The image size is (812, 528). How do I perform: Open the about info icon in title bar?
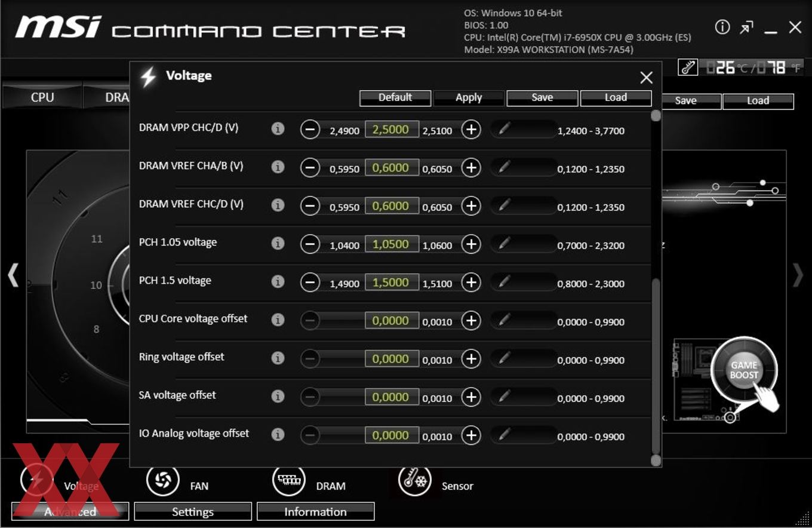pos(722,27)
